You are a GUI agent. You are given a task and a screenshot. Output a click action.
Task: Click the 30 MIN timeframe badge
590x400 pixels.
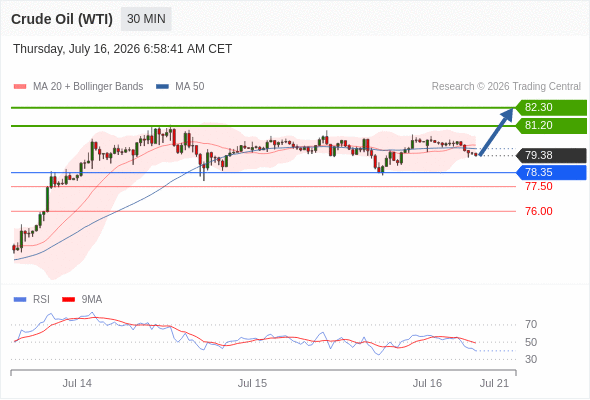146,19
